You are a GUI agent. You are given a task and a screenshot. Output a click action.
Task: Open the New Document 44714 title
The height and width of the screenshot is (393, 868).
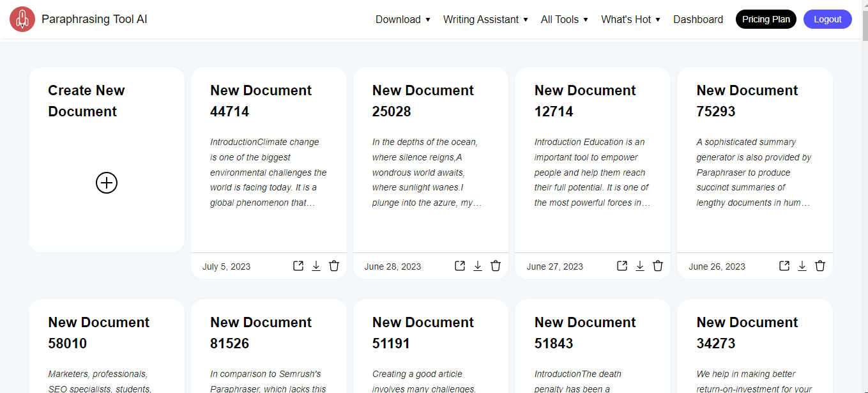[x=261, y=101]
